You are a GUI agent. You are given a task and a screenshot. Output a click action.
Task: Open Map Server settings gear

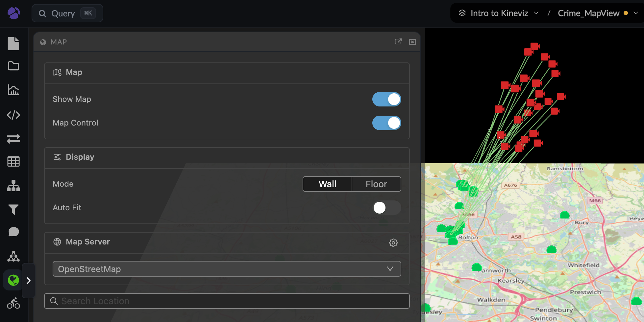[x=393, y=243]
